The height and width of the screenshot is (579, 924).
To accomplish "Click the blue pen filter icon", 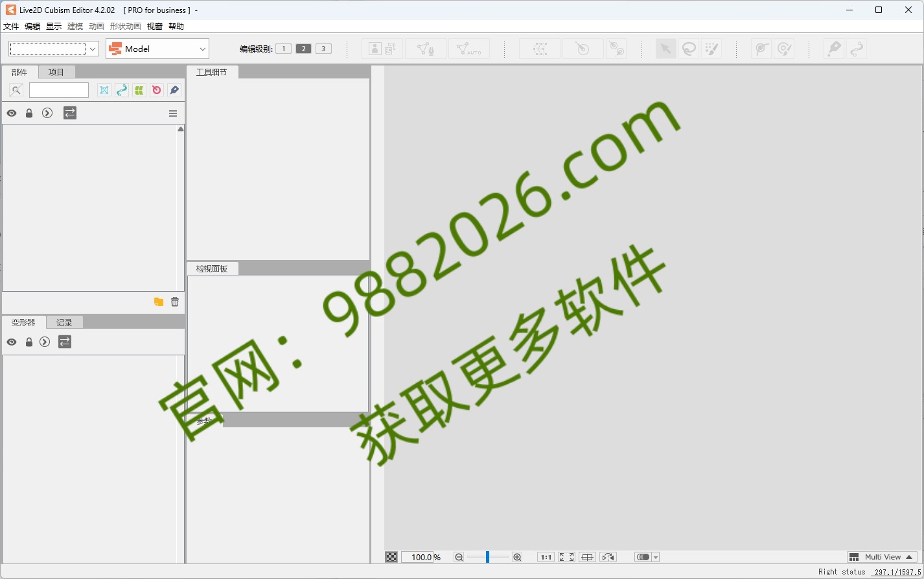I will pos(174,90).
